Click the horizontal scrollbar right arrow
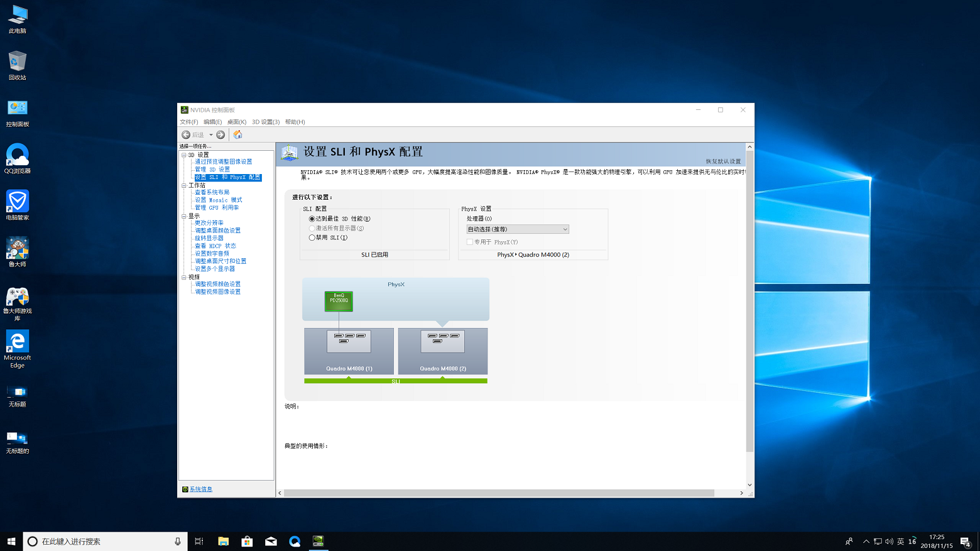The image size is (980, 551). point(741,493)
